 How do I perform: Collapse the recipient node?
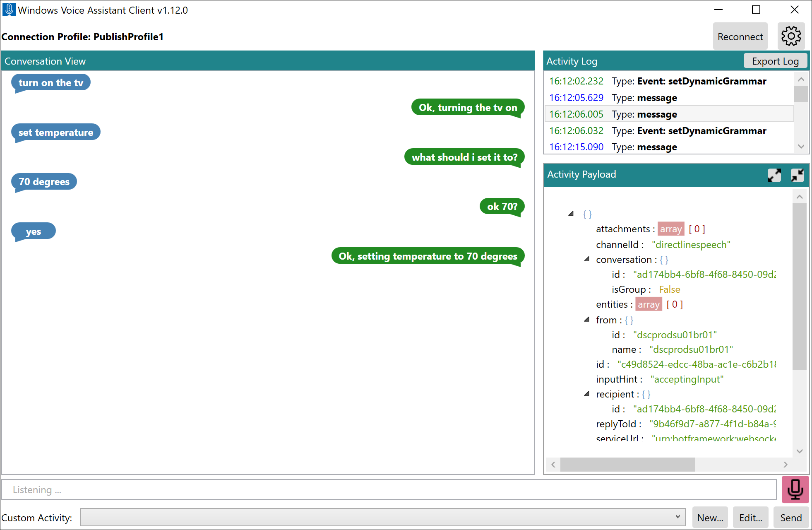pos(586,394)
